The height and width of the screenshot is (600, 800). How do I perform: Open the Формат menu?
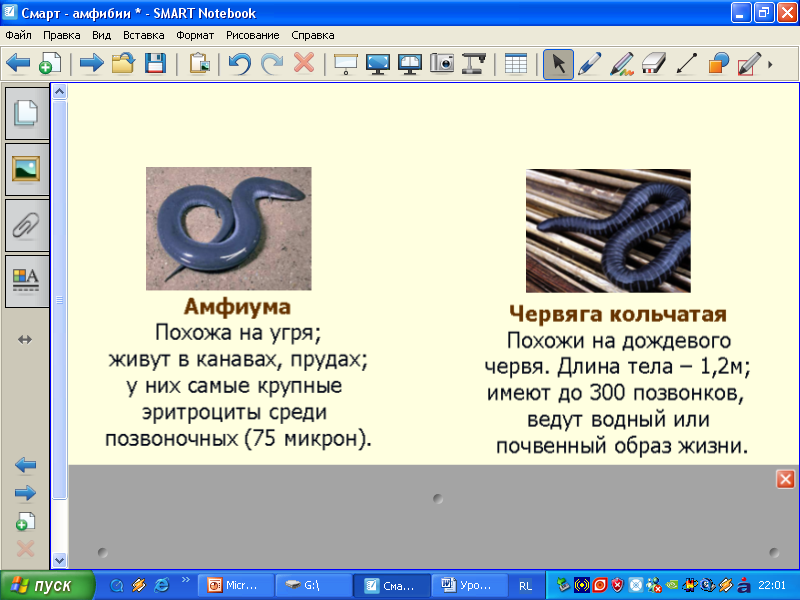195,35
